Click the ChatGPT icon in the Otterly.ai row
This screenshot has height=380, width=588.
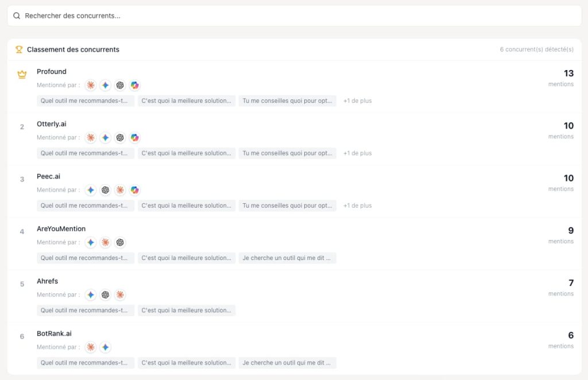tap(120, 138)
